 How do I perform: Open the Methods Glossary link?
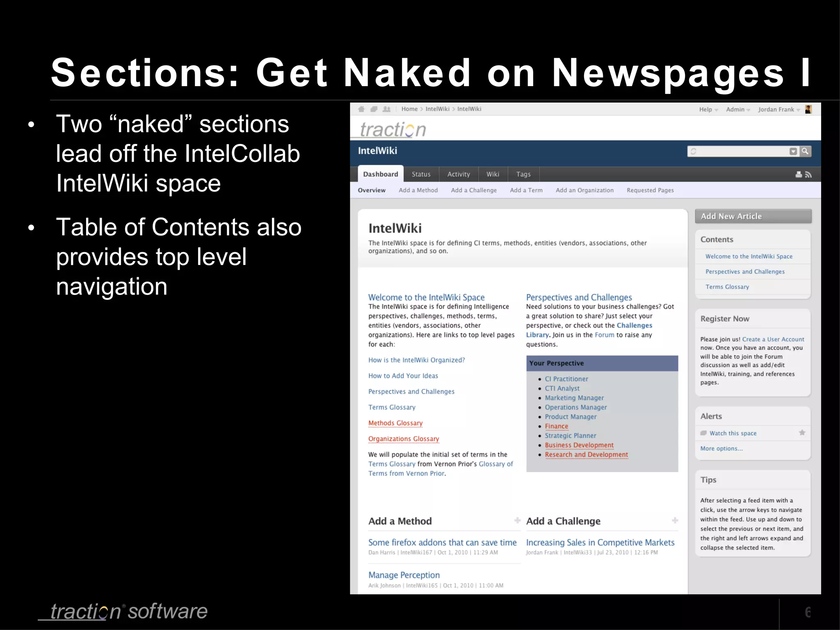(x=395, y=423)
